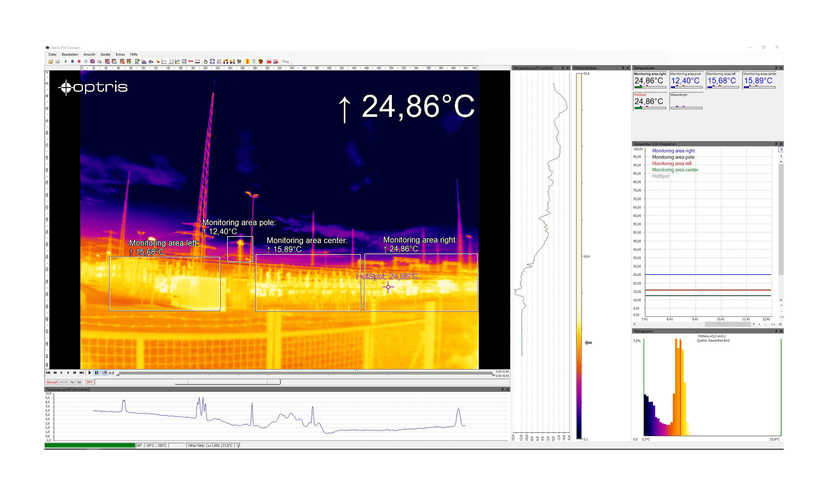Click the black play triangle below the thermal image
The width and height of the screenshot is (828, 494).
point(90,372)
